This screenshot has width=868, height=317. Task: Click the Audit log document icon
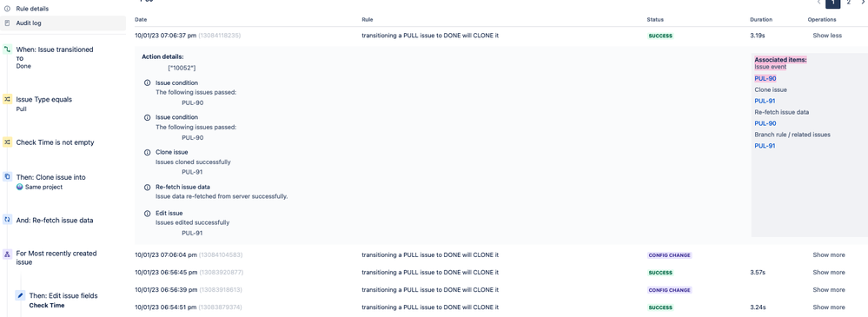click(x=7, y=23)
